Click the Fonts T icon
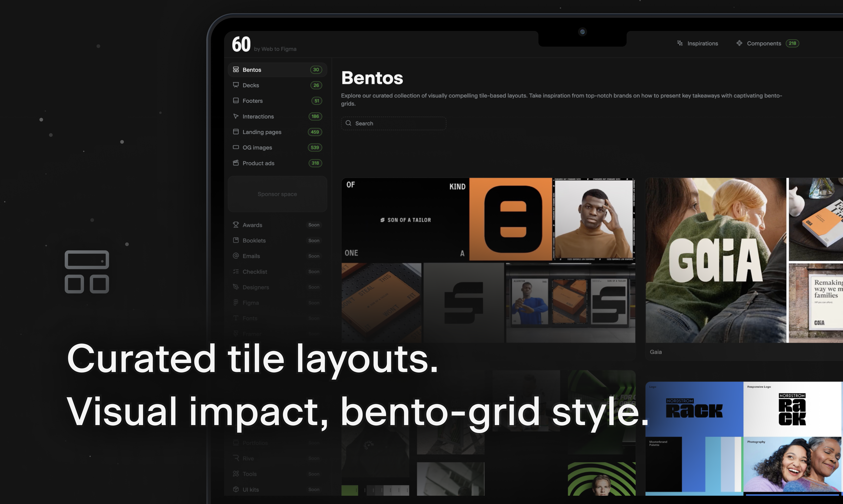The height and width of the screenshot is (504, 843). 236,318
